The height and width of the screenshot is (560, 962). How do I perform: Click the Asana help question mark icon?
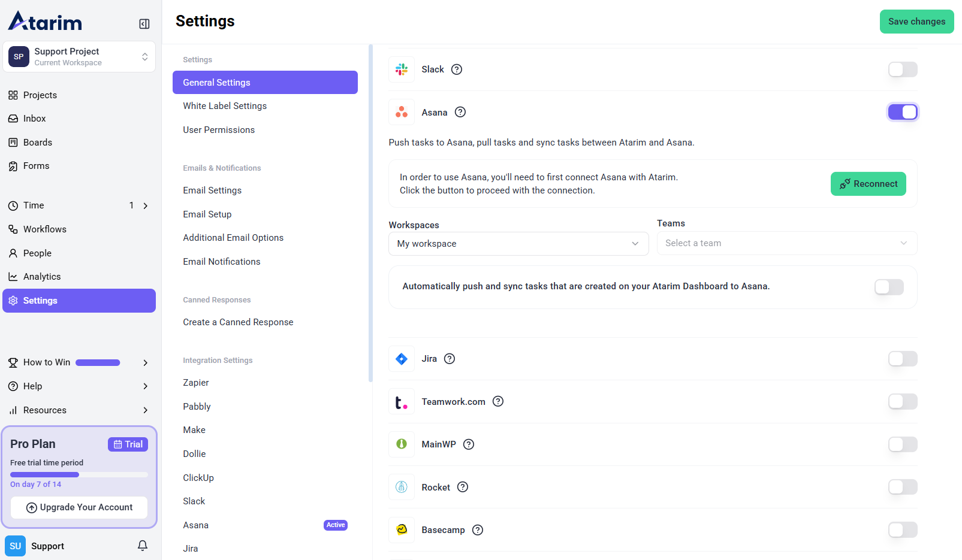pyautogui.click(x=460, y=112)
